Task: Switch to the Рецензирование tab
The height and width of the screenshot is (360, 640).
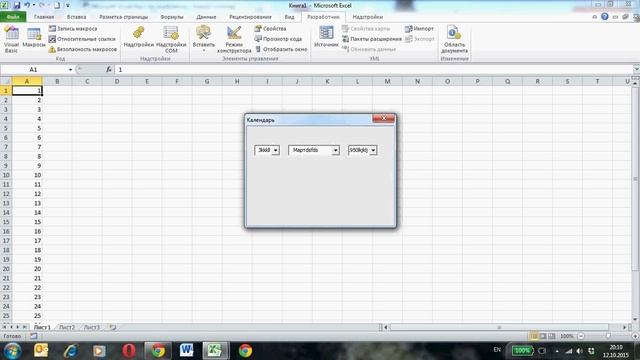Action: (x=250, y=17)
